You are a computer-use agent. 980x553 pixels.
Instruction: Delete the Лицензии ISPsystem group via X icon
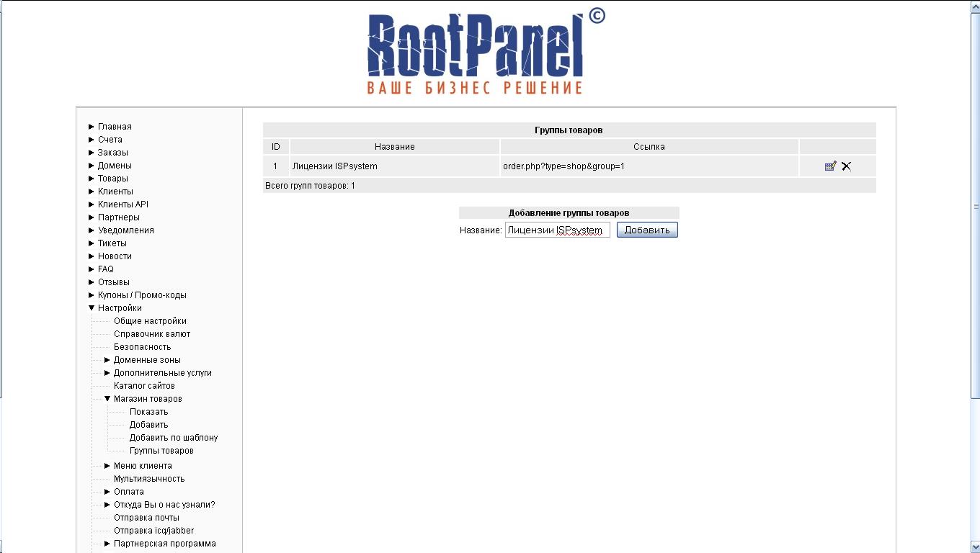click(847, 166)
